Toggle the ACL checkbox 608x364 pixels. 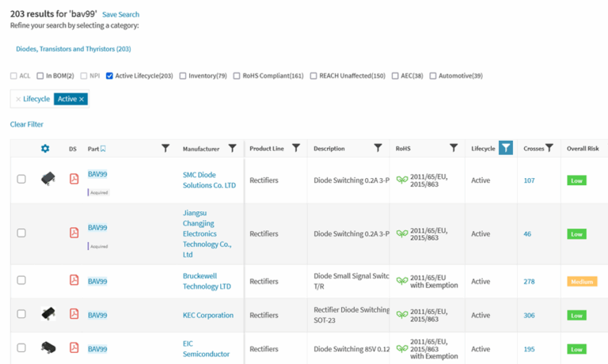13,76
